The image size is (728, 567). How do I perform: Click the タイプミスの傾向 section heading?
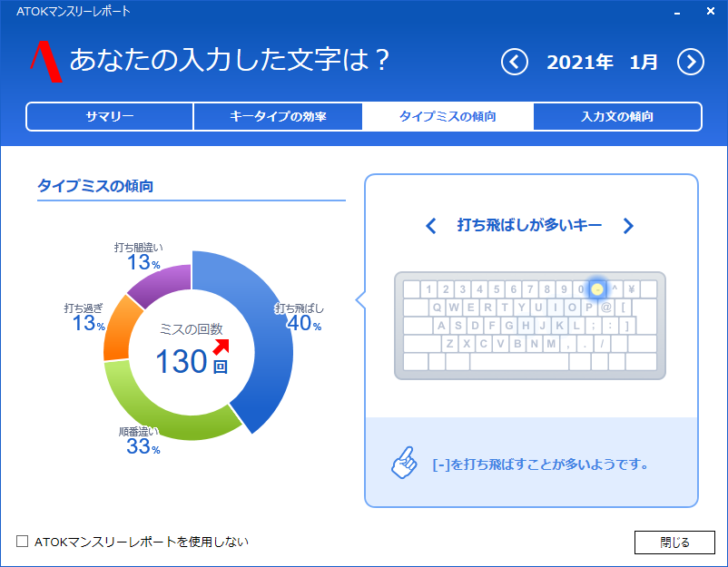click(x=95, y=186)
